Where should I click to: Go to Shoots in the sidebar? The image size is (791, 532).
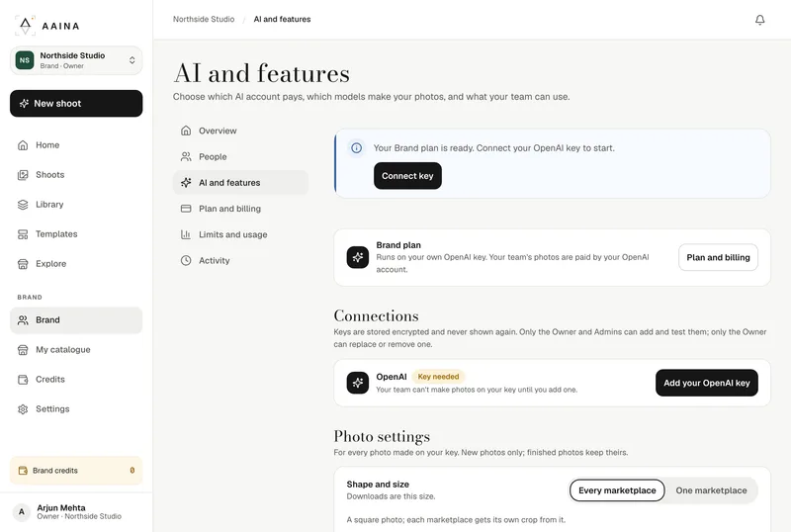tap(76, 175)
